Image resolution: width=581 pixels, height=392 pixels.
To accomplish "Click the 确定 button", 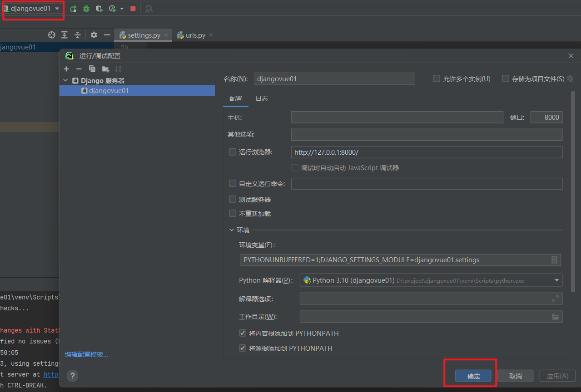I will tap(474, 376).
